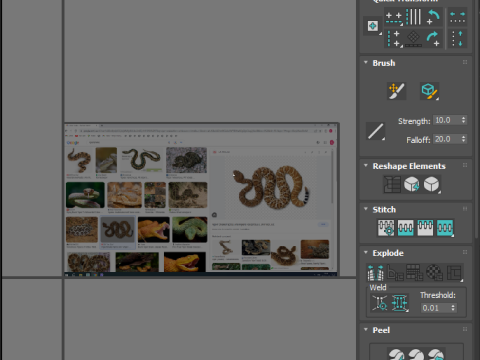Click the Straighten Selection icon
This screenshot has width=480, height=360.
tap(392, 184)
